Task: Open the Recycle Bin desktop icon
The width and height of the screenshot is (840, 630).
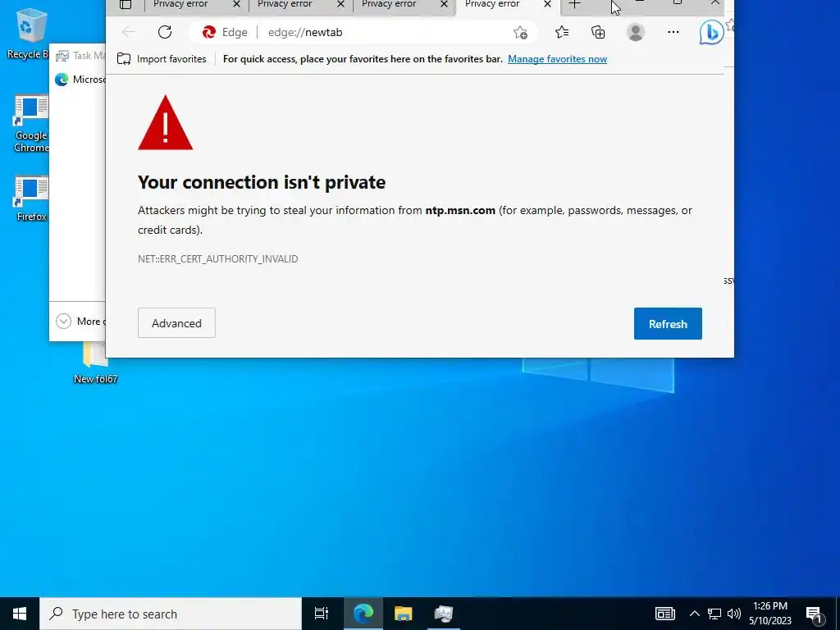Action: pos(28,33)
